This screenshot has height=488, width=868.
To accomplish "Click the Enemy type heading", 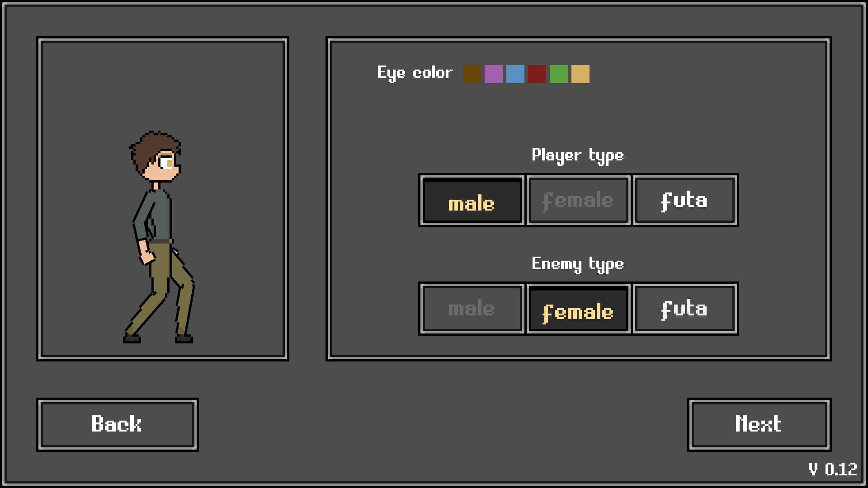I will 578,264.
